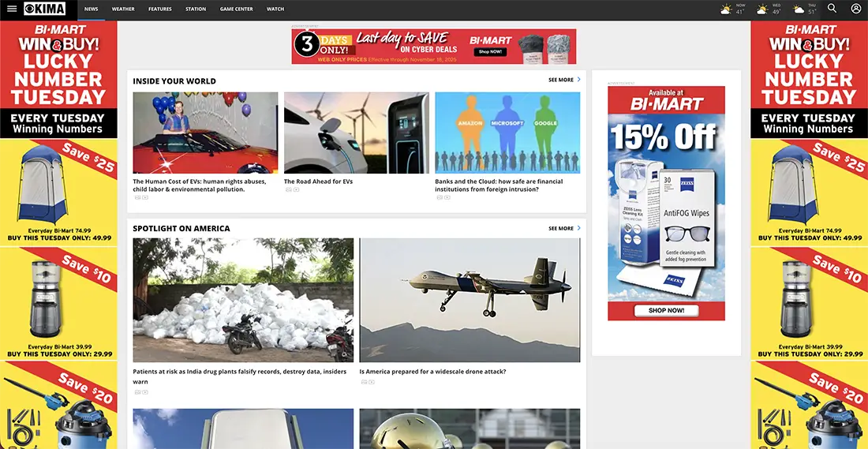Click the THU 51° forecast icon

click(799, 9)
